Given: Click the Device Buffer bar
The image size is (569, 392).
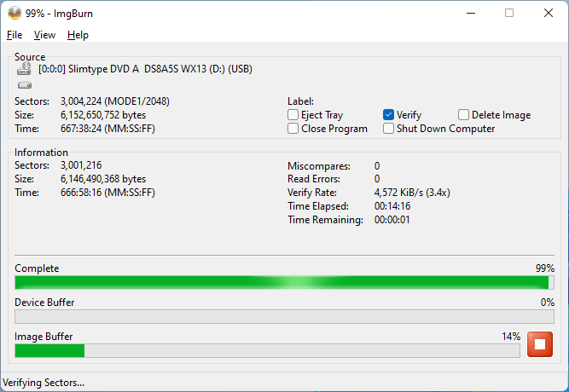Looking at the screenshot, I should pyautogui.click(x=284, y=316).
